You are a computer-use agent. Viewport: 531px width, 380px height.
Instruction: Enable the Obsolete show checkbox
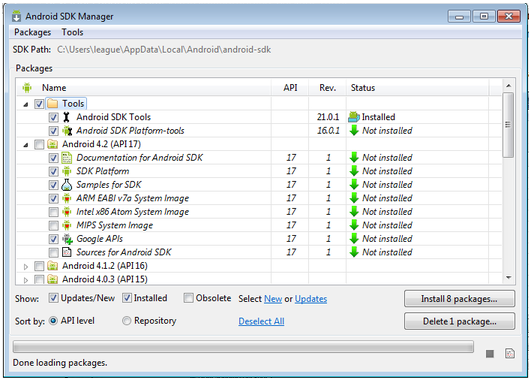tap(188, 298)
